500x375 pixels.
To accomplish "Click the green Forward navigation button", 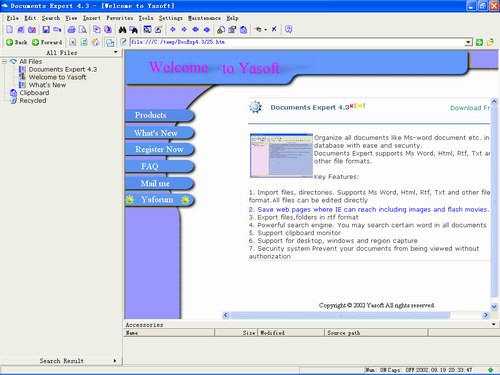I will [47, 42].
